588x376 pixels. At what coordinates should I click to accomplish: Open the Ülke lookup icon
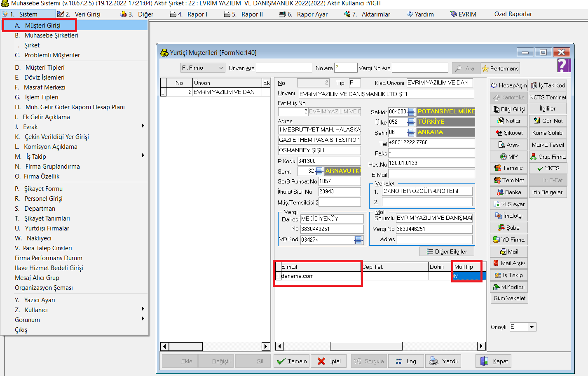click(411, 122)
